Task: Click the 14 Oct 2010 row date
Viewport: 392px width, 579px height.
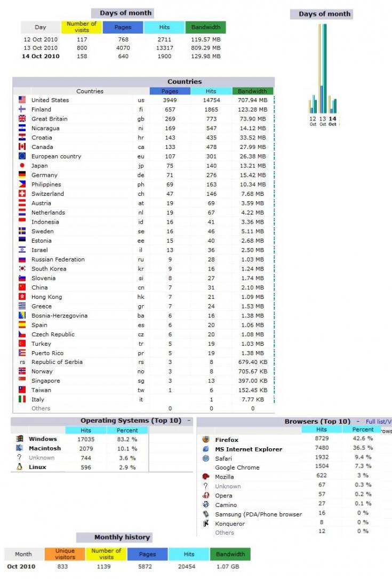Action: point(41,56)
